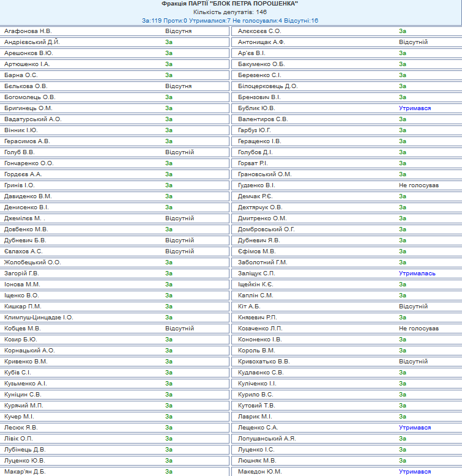Click Бєлькова О.В. name cell
The width and height of the screenshot is (462, 476).
26,86
